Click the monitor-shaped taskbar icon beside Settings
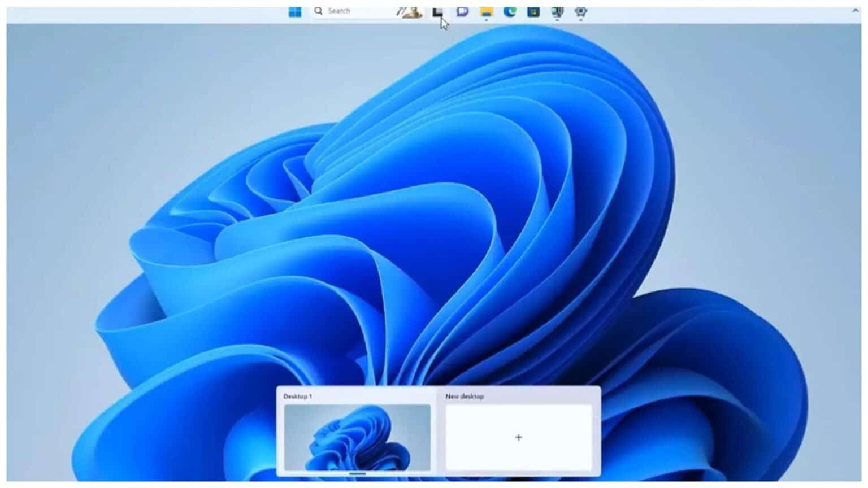868x488 pixels. (557, 11)
